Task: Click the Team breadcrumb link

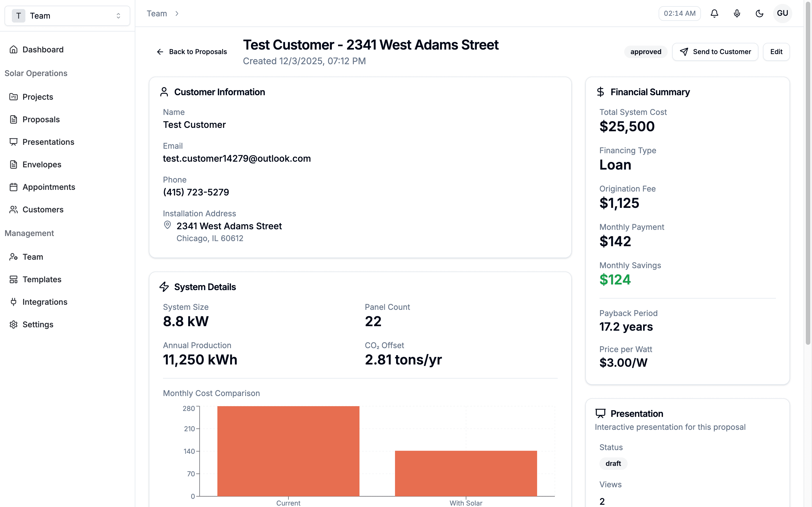Action: (x=157, y=14)
